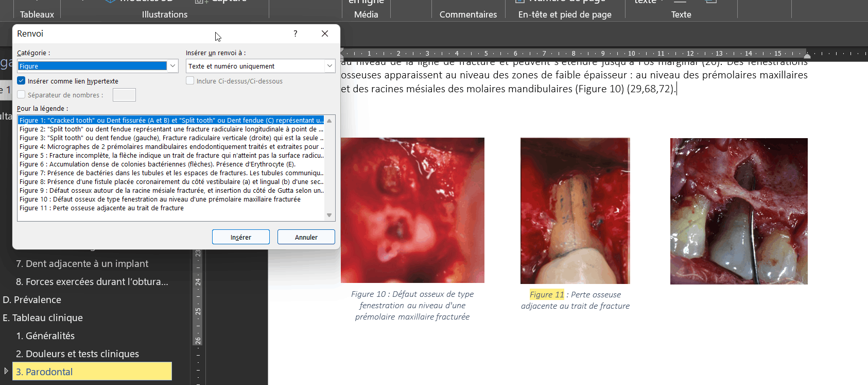Click the legend list scroll-up arrow
868x385 pixels.
[x=329, y=121]
